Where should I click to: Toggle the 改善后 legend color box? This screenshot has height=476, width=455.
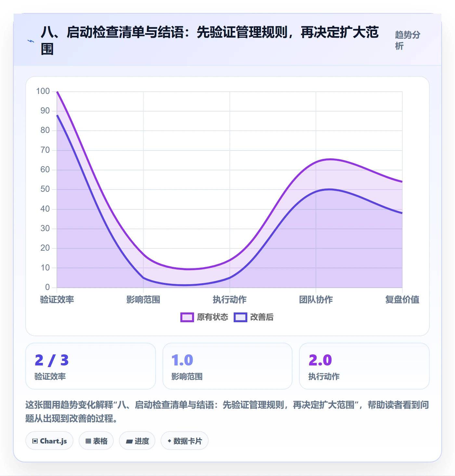[x=240, y=317]
